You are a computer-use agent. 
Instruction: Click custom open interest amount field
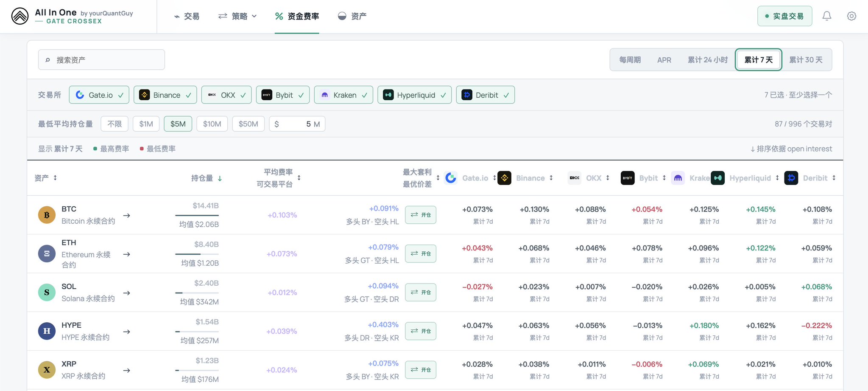tap(297, 124)
